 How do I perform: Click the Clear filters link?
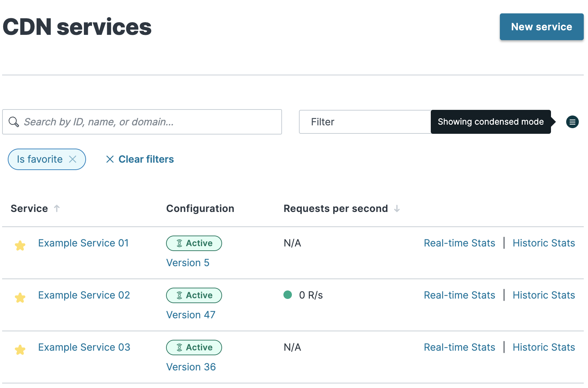[x=146, y=159]
